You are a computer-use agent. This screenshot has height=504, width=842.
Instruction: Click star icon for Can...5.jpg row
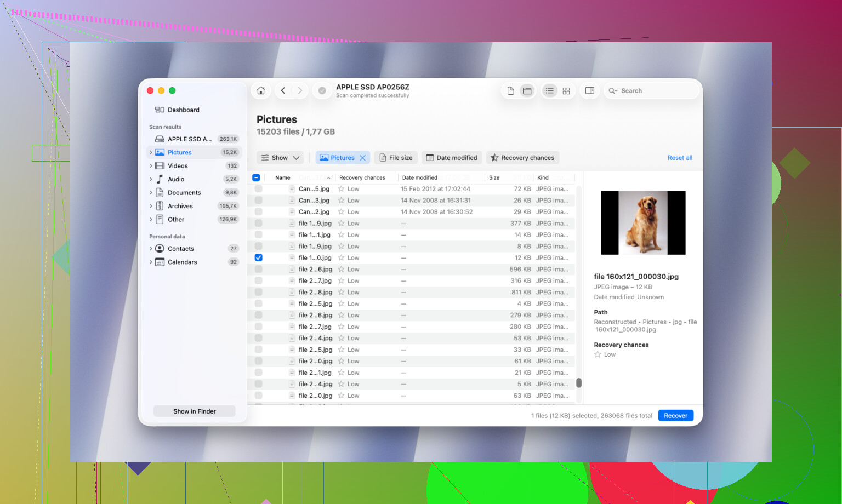tap(341, 189)
